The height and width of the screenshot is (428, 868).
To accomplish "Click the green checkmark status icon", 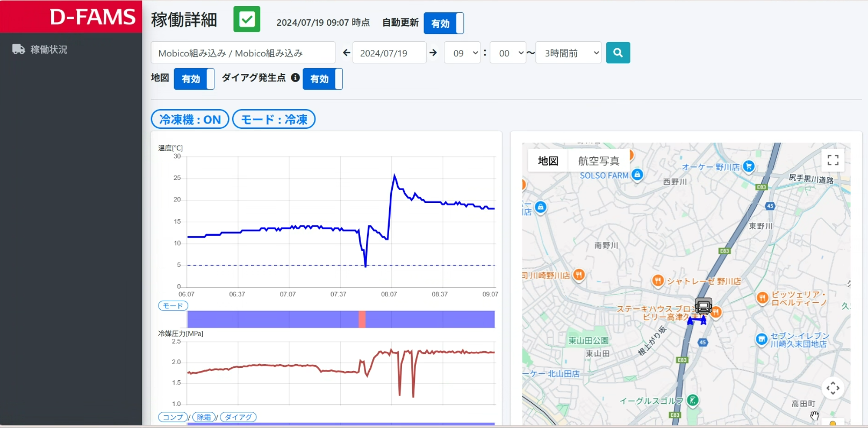I will [247, 19].
